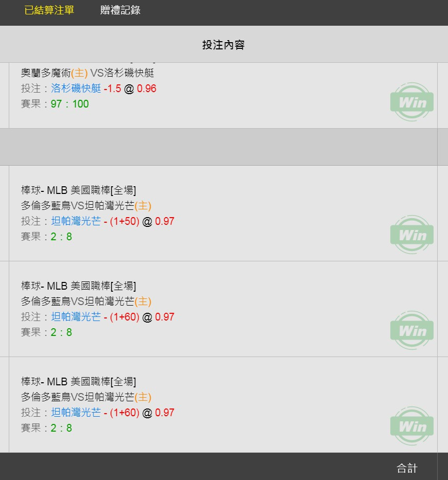Click Win stamp on Clippers bet
Viewport: 448px width, 480px height.
tap(412, 102)
